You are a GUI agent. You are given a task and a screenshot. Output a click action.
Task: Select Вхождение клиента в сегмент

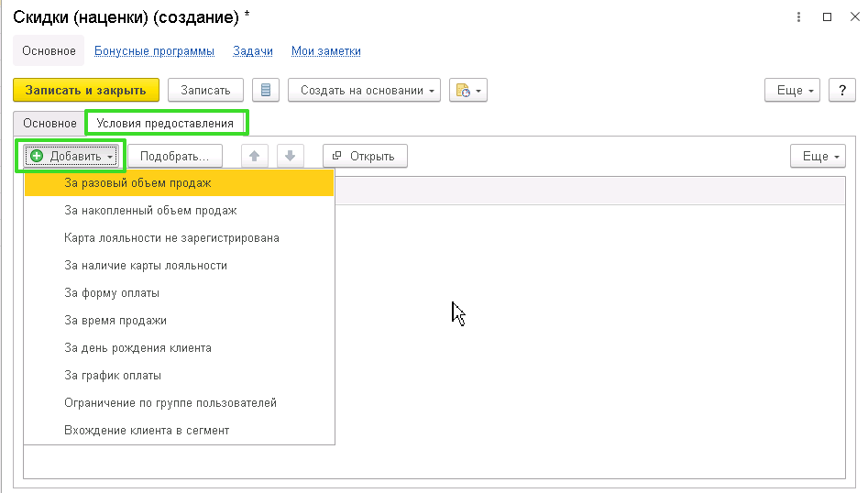180,431
